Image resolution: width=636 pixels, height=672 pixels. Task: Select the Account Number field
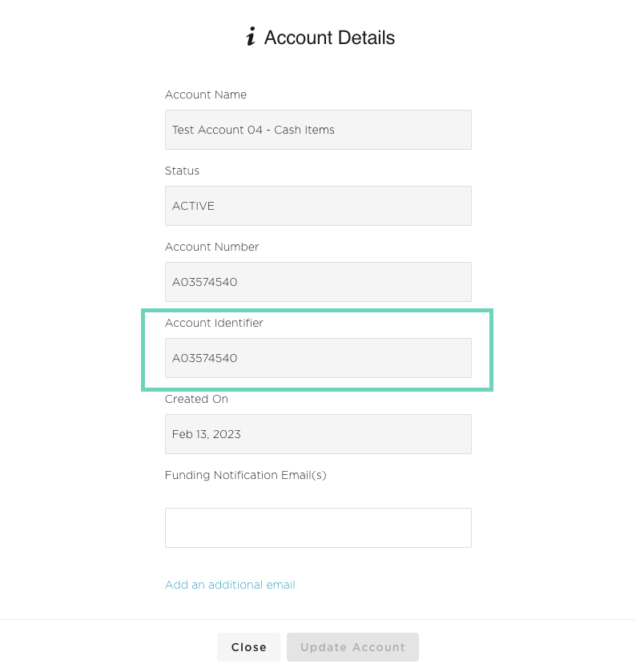point(318,282)
